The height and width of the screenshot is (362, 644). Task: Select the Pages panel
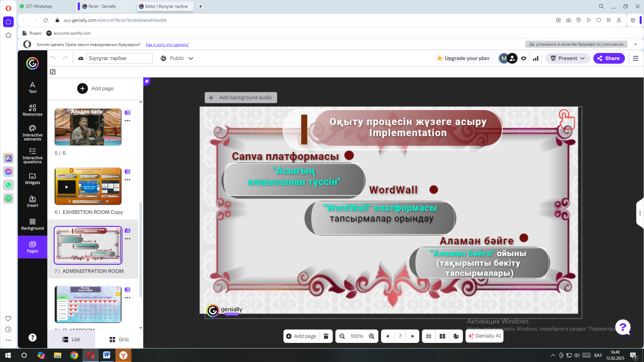[33, 247]
